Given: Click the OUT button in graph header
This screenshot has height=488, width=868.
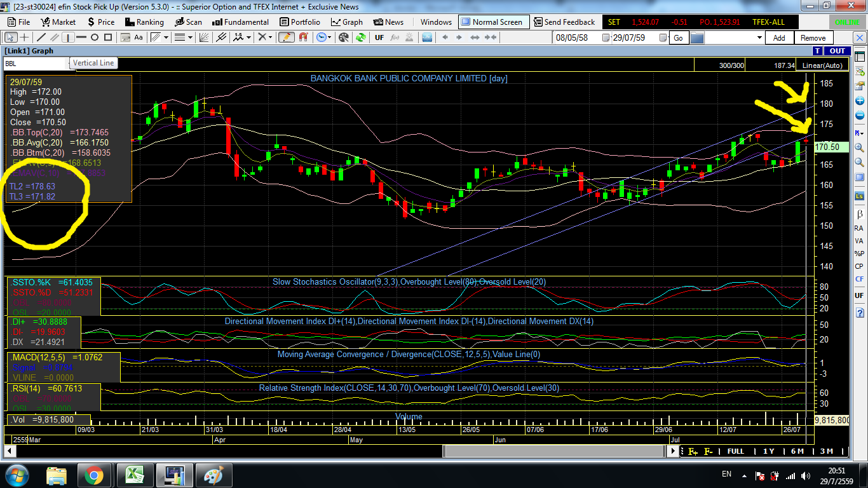Looking at the screenshot, I should (837, 51).
